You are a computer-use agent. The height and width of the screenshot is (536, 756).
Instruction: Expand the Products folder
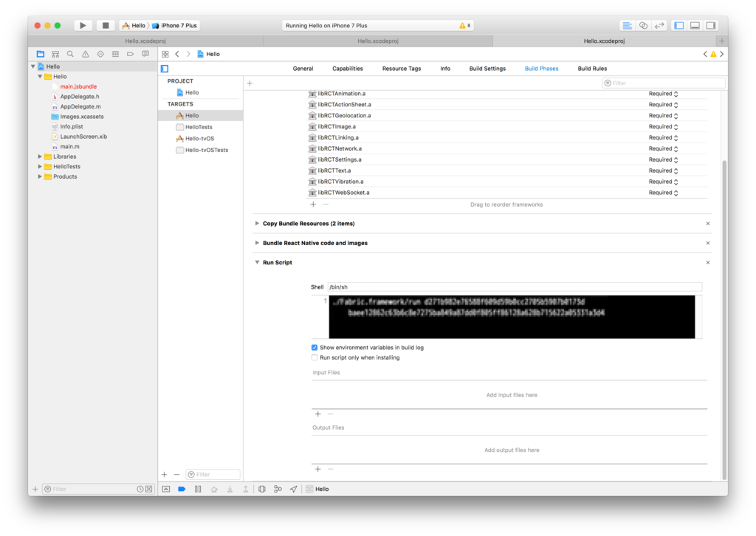point(40,177)
